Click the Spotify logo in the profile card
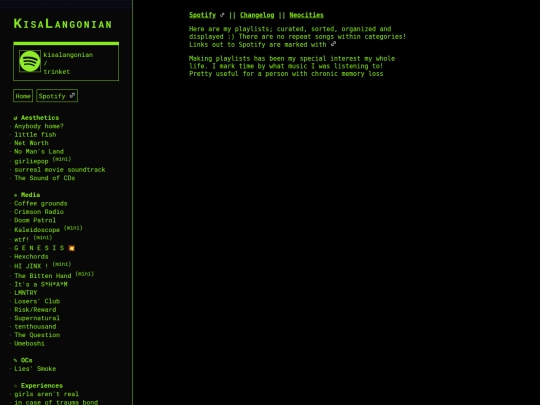This screenshot has width=540, height=405. 30,61
